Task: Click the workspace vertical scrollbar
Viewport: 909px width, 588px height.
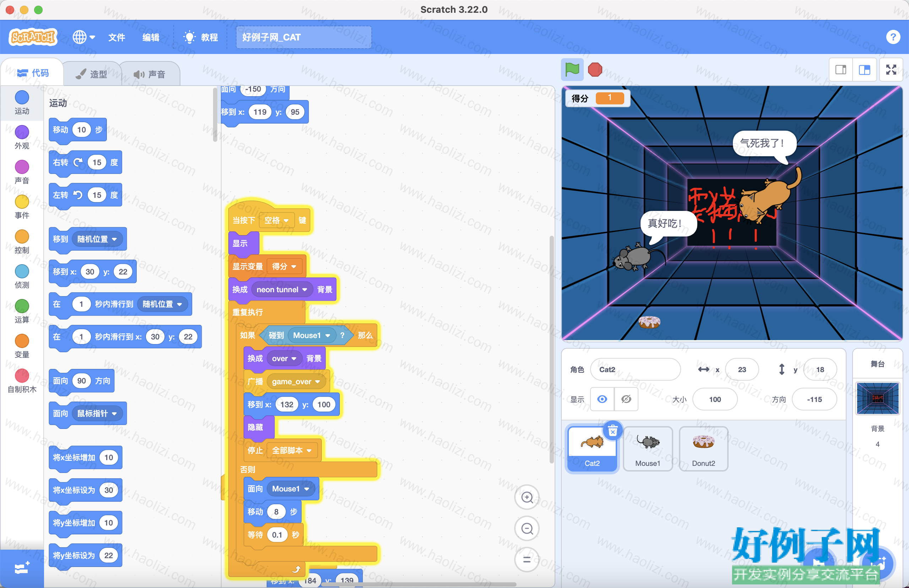Action: tap(551, 349)
